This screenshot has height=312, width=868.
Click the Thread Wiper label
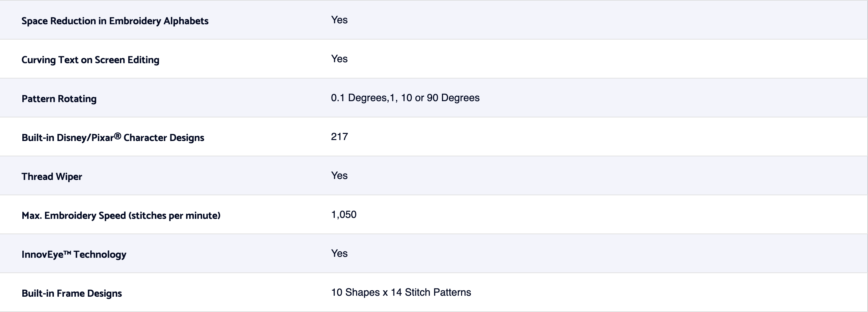(x=52, y=176)
